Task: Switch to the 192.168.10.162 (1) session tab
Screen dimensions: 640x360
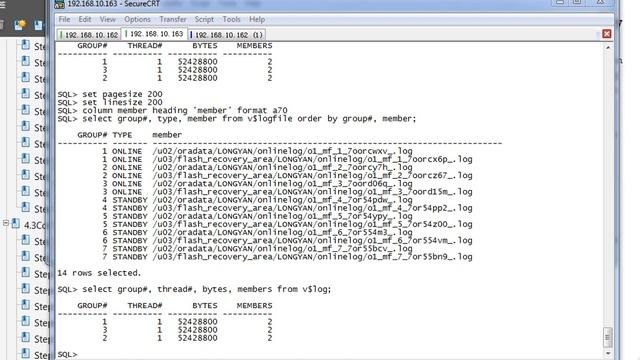Action: pyautogui.click(x=227, y=35)
